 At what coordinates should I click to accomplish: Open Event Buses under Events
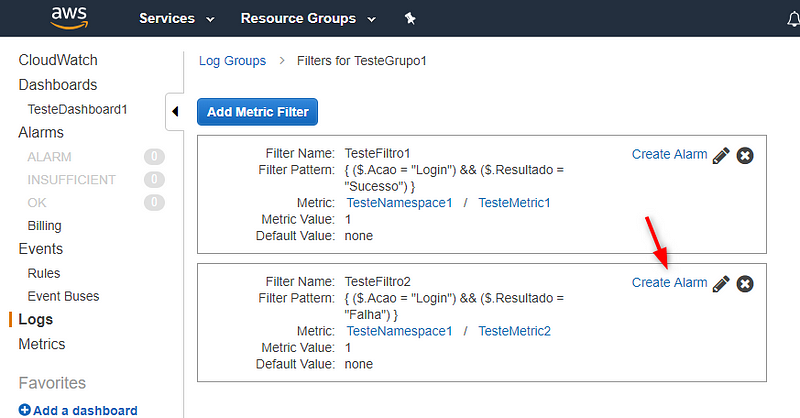[63, 296]
